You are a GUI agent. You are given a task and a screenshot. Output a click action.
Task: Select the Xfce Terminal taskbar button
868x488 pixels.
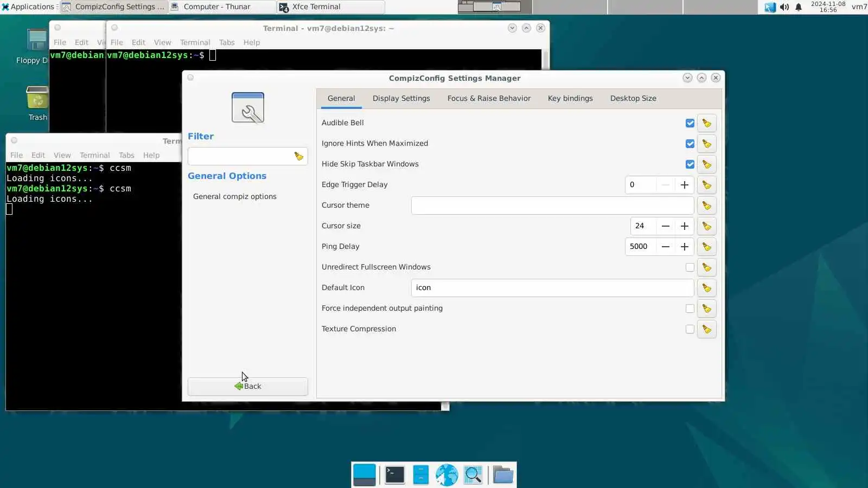[x=331, y=7]
